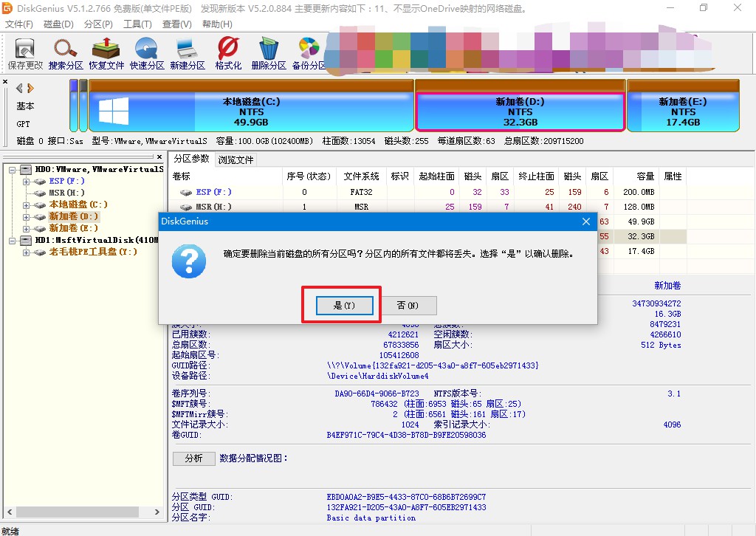
Task: Click the MSR (H:) drive icon in partition table
Action: pos(185,207)
